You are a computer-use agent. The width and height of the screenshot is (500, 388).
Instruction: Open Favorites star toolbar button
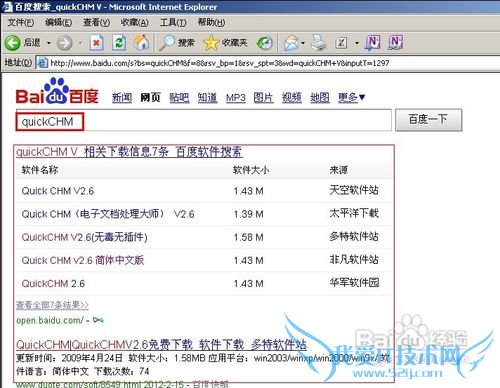coord(225,43)
